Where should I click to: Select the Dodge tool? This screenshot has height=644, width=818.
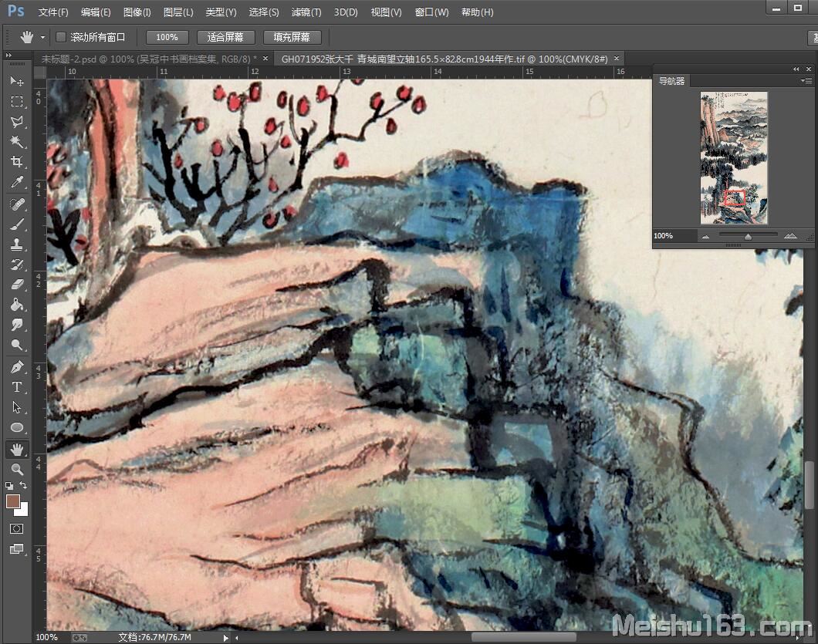(17, 346)
